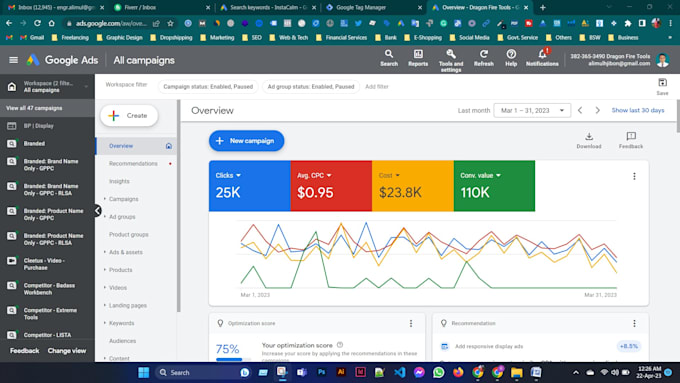Click the Save icon for workspace filter
This screenshot has height=383, width=680.
662,82
